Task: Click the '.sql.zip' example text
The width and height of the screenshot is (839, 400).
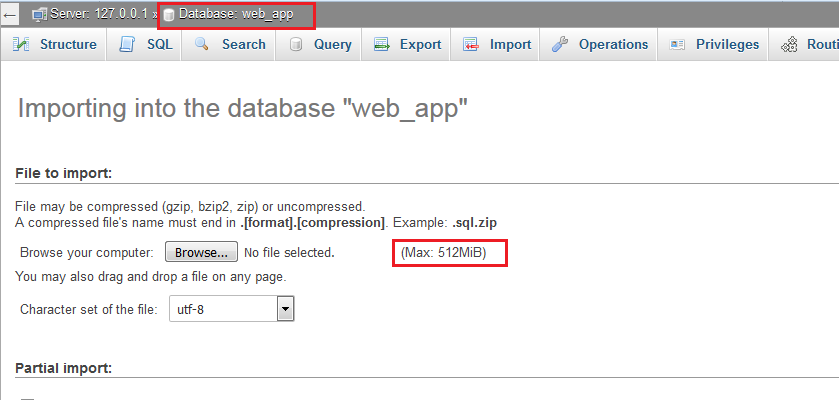Action: click(474, 223)
